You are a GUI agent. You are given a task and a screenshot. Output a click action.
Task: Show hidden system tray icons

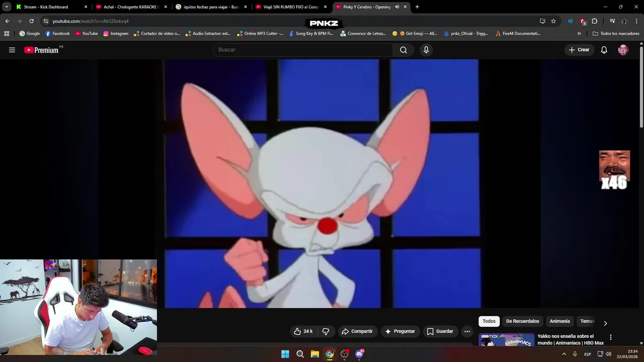click(x=564, y=354)
